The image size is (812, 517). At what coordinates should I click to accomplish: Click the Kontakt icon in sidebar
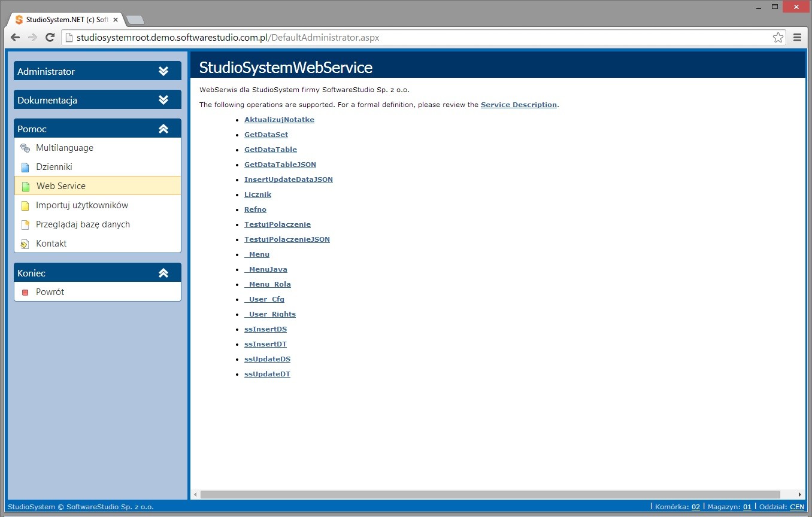[25, 244]
